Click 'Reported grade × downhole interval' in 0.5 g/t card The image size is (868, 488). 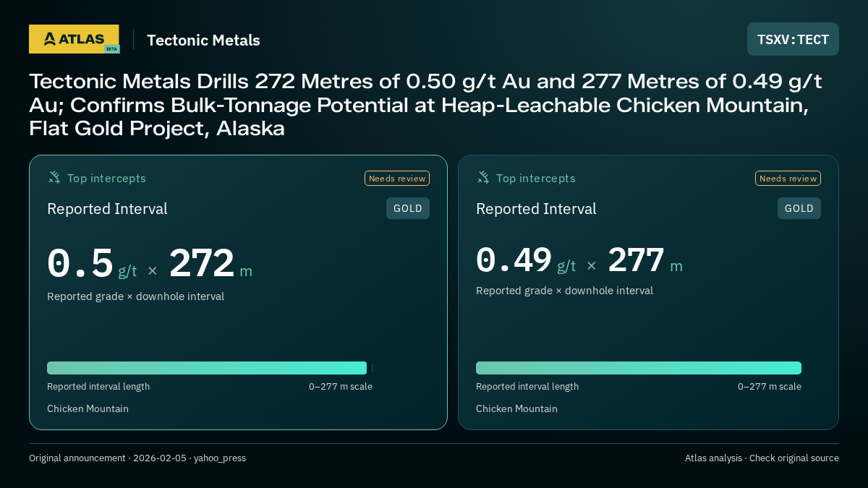tap(135, 296)
